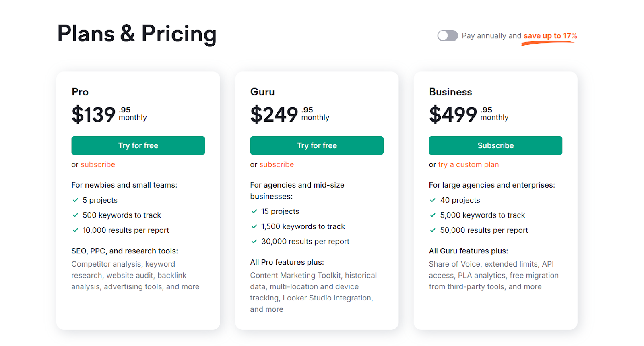Open the subscribe link under Pro

tap(98, 164)
